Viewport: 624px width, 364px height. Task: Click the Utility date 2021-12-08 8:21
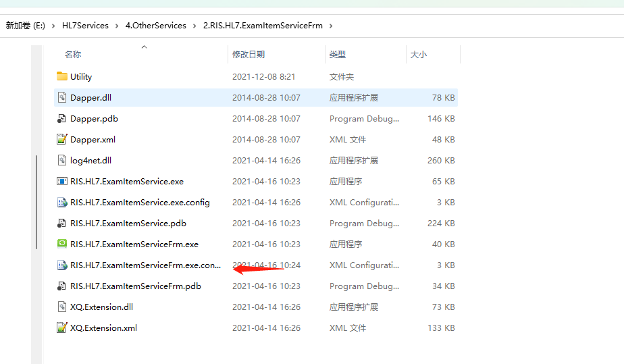click(263, 77)
